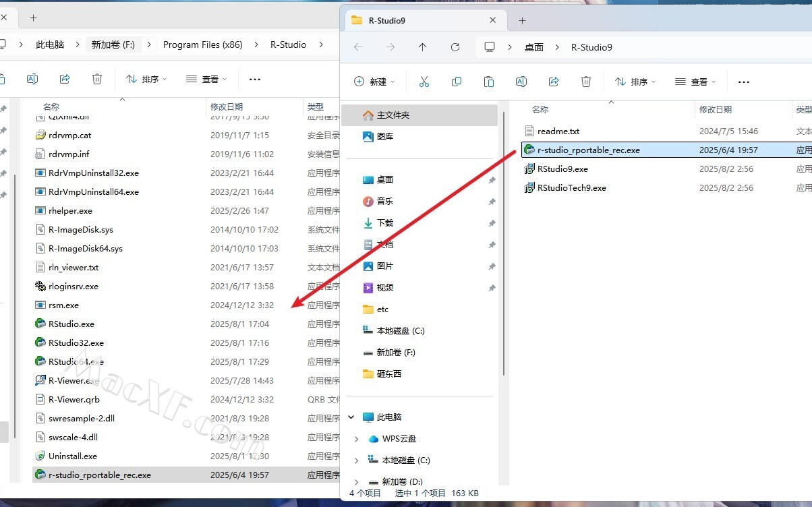Add a new tab in left Explorer window
The height and width of the screenshot is (507, 812).
tap(33, 18)
